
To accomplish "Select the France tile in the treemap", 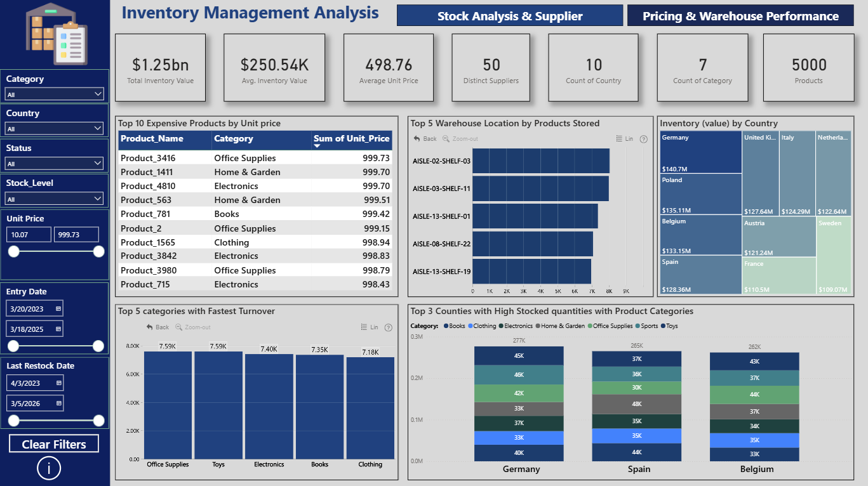I will point(779,275).
